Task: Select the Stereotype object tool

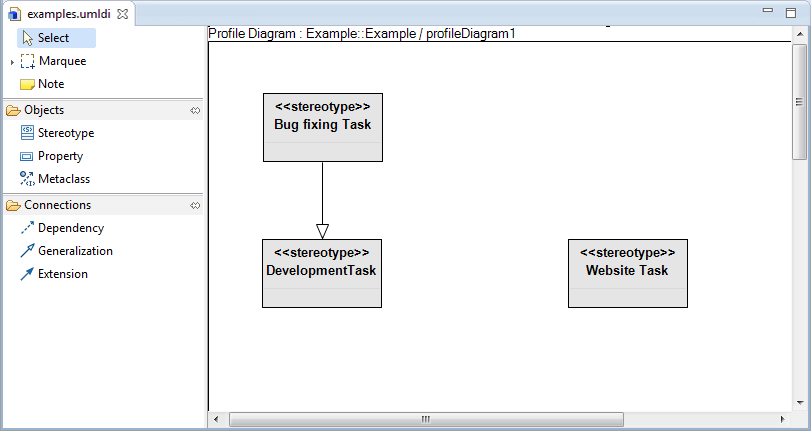Action: click(65, 132)
